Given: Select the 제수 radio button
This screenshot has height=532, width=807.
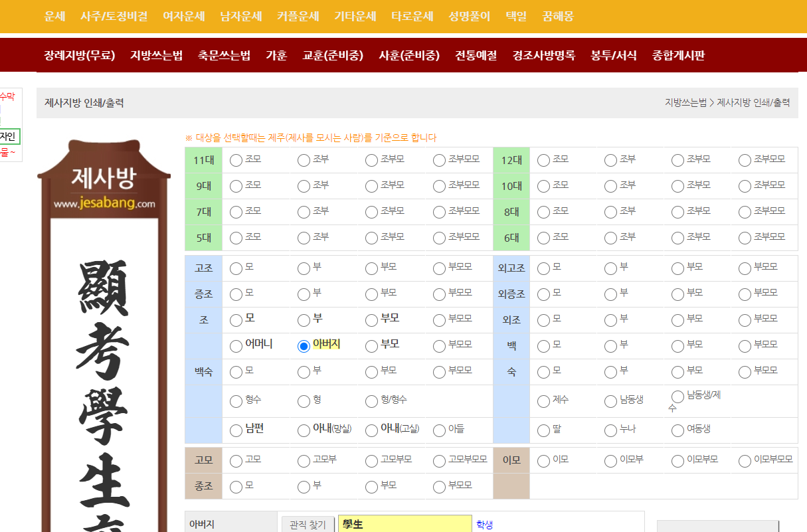Looking at the screenshot, I should 543,401.
